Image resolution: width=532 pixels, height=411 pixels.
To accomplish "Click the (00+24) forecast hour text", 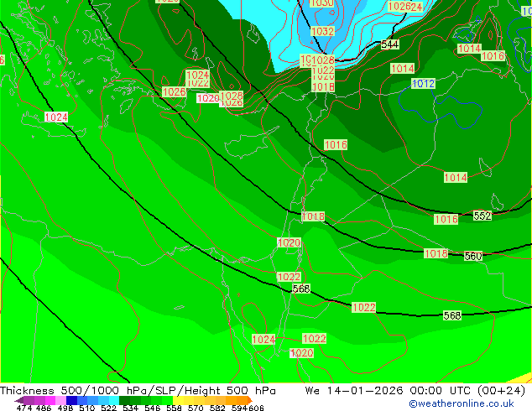I will [x=502, y=391].
